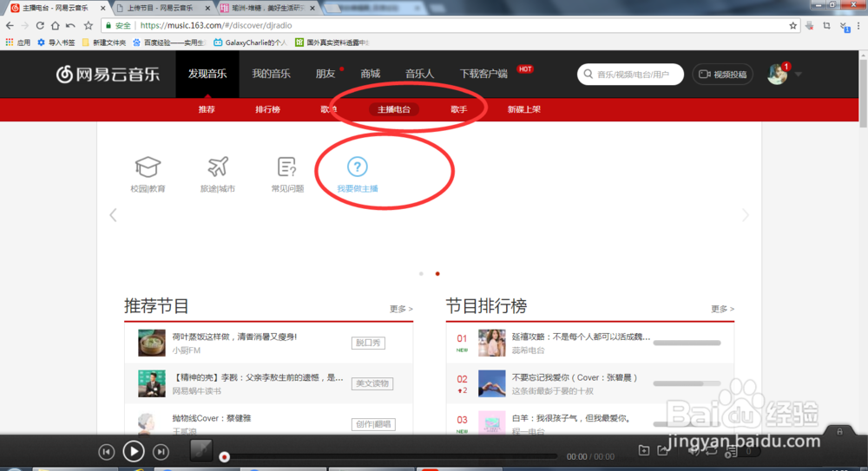Screen dimensions: 868x471
Task: Open the 校园|教育 category icon
Action: (x=148, y=167)
